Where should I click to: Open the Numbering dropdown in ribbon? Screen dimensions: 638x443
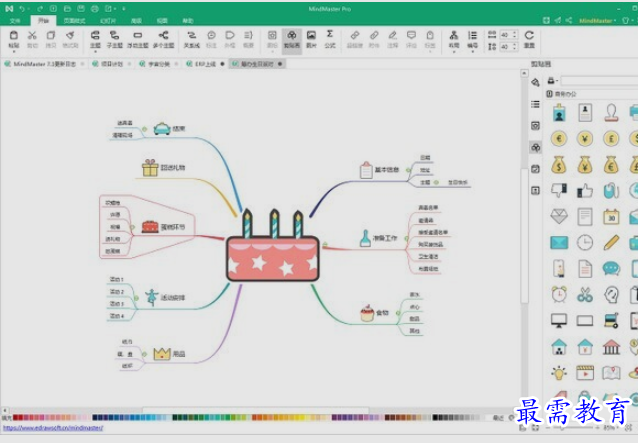[x=472, y=41]
